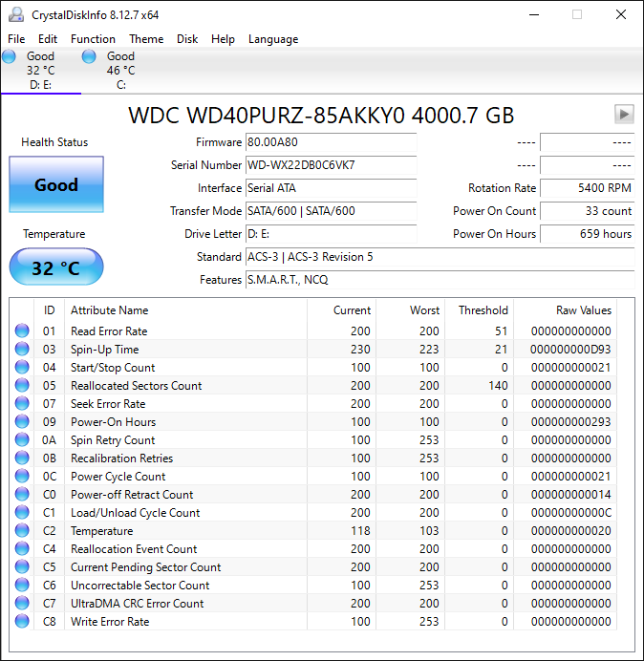Click the 32 °C temperature button
The width and height of the screenshot is (644, 661).
[56, 267]
